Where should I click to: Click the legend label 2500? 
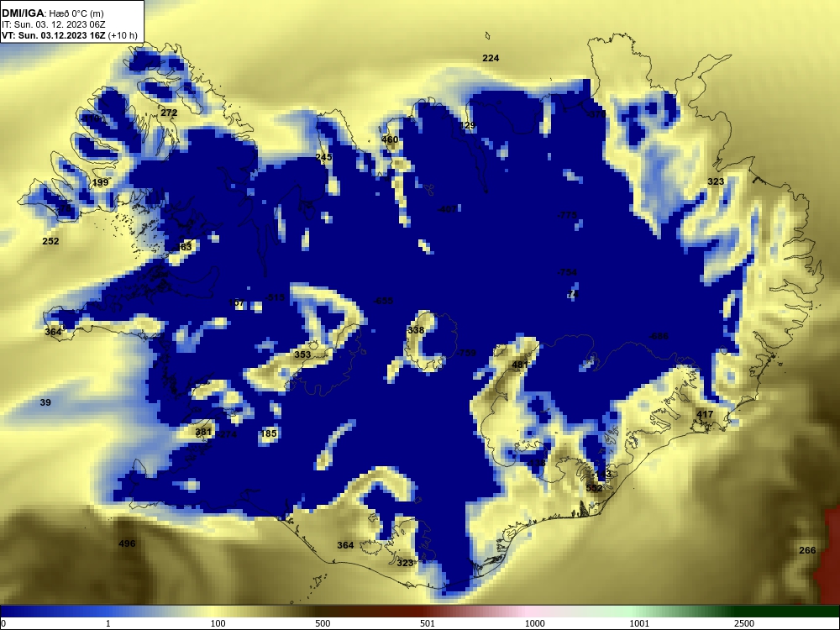744,623
